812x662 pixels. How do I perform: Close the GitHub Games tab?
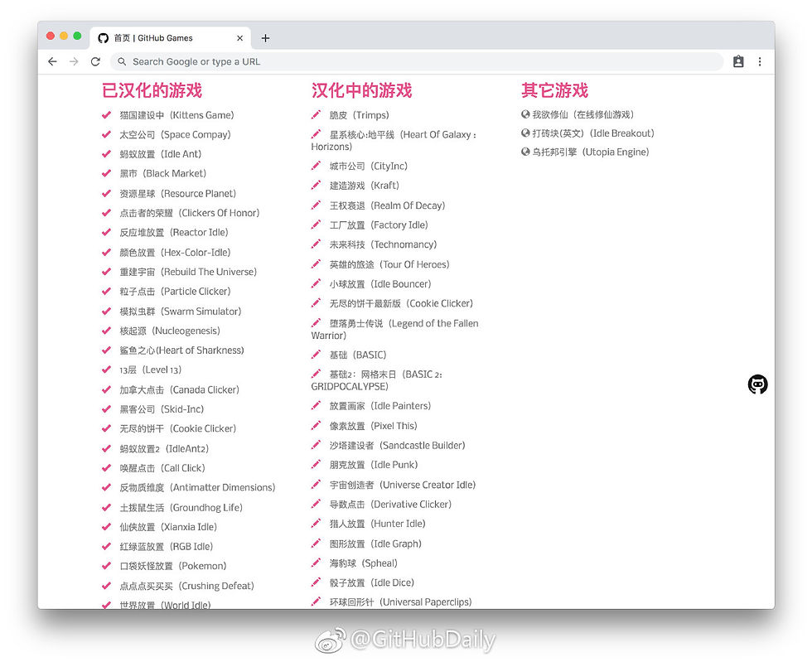coord(239,38)
